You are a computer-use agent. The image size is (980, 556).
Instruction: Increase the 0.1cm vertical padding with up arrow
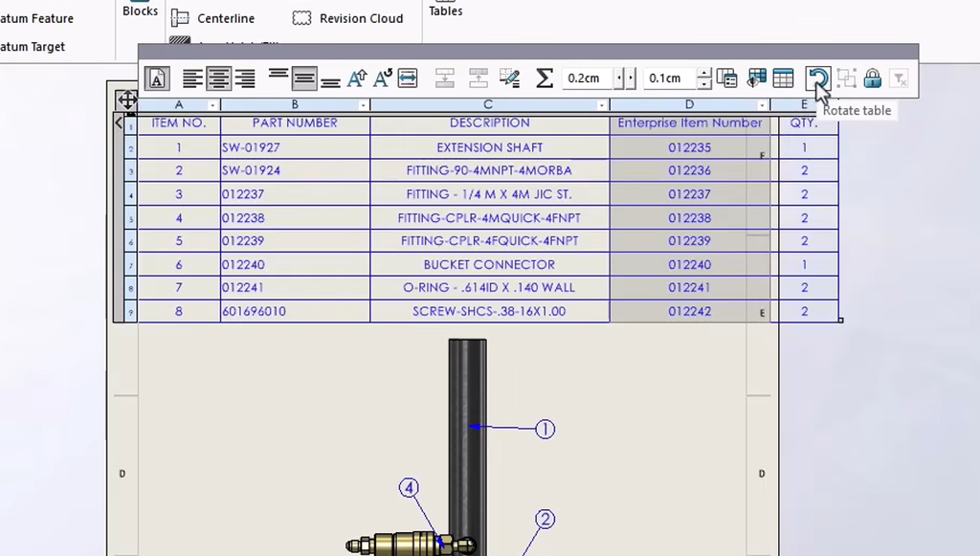pyautogui.click(x=704, y=73)
